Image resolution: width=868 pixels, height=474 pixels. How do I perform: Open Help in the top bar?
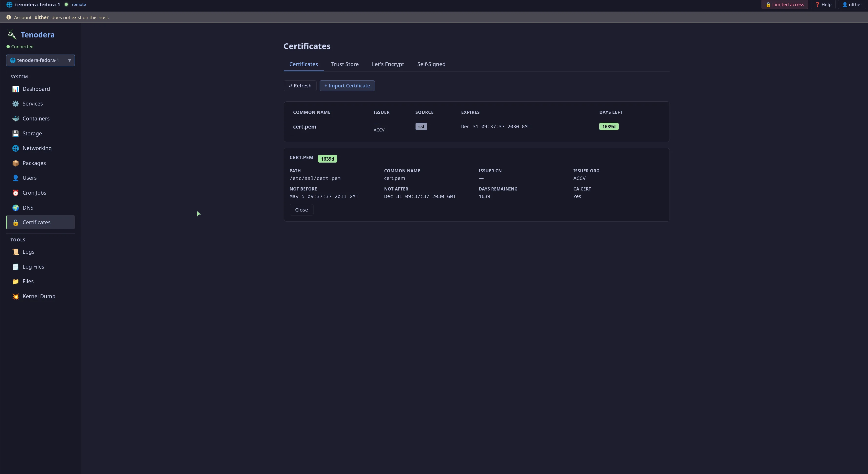(x=823, y=5)
